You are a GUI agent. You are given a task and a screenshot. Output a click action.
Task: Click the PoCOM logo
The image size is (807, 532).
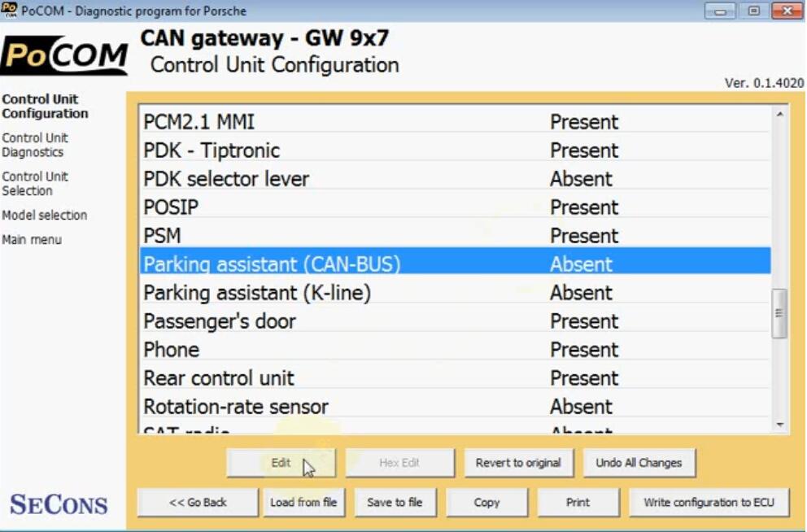[x=63, y=55]
